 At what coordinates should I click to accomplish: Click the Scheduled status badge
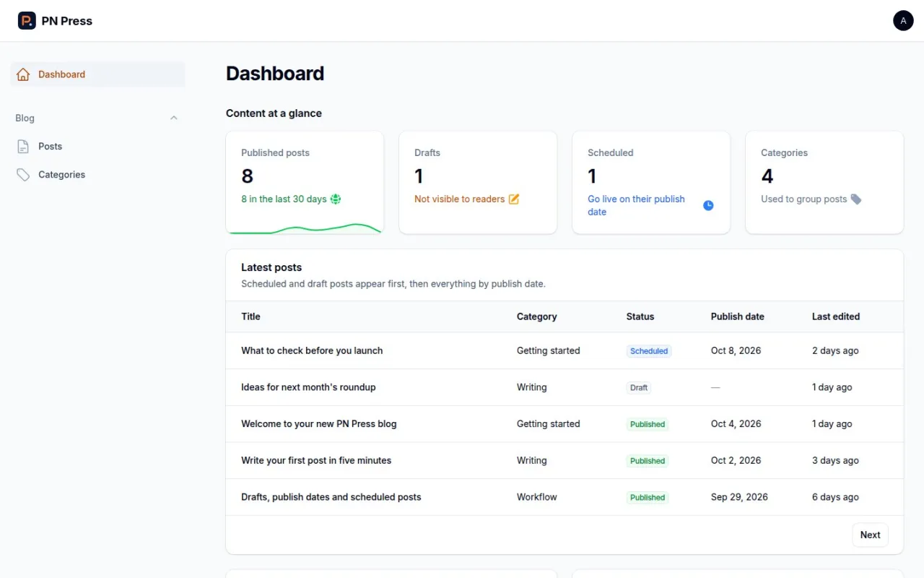[649, 351]
